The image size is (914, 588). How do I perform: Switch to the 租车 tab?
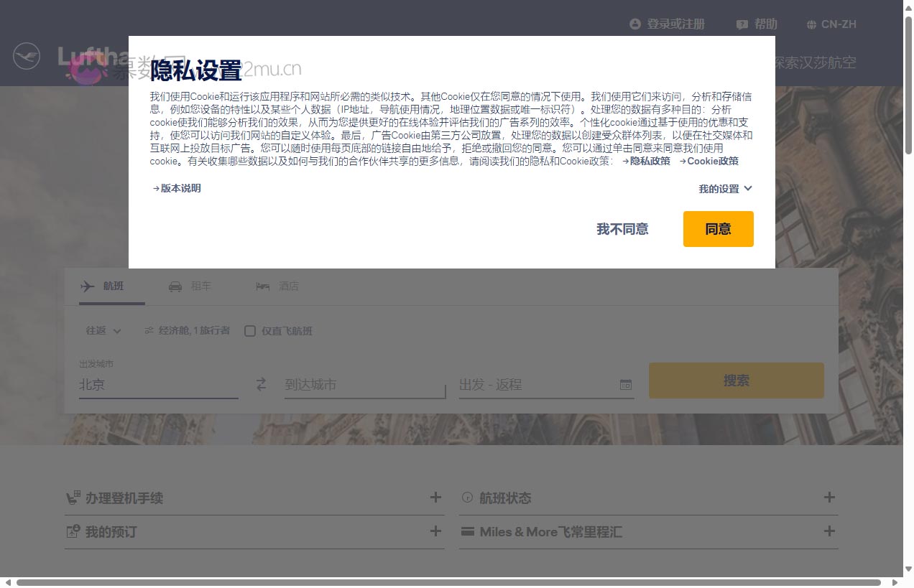190,286
